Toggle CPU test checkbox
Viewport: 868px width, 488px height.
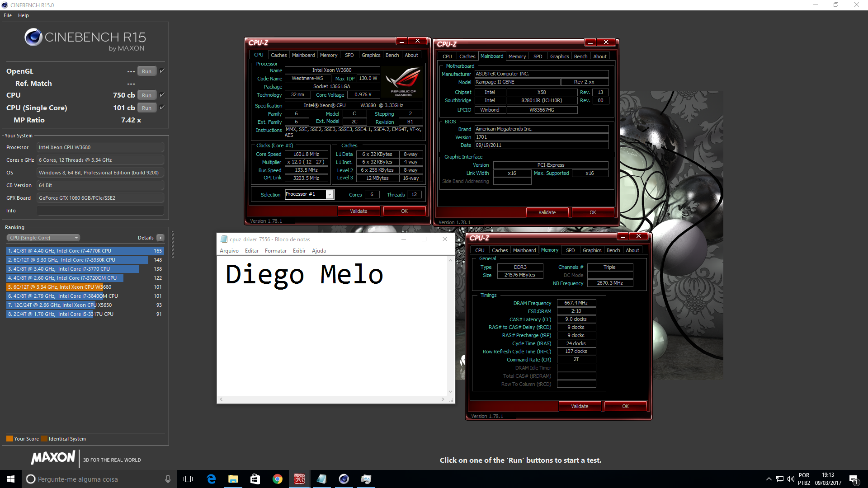(x=162, y=95)
